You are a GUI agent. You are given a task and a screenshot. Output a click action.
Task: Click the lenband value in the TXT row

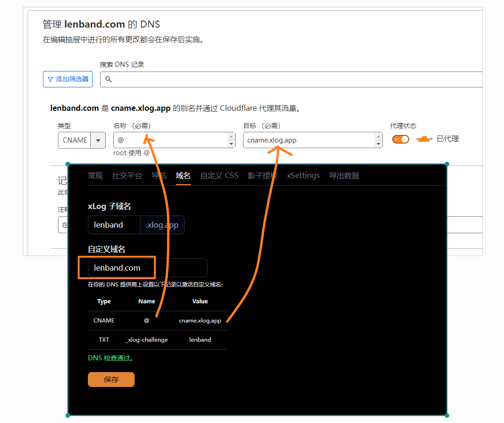[200, 340]
